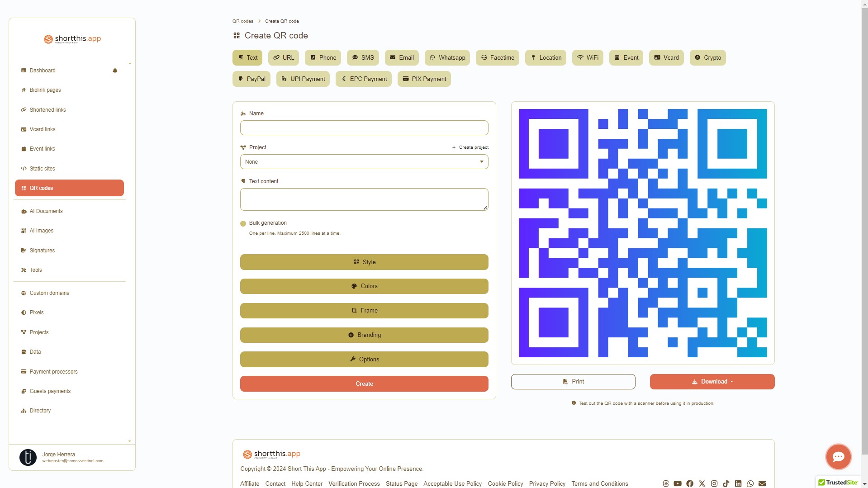Image resolution: width=868 pixels, height=488 pixels.
Task: Enable the Bulk generation toggle
Action: [243, 223]
